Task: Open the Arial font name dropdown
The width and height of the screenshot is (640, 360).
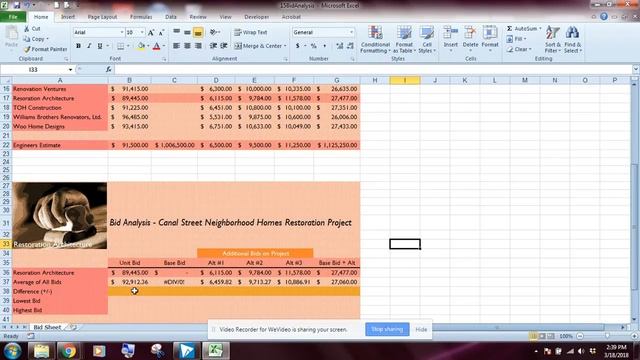Action: pyautogui.click(x=122, y=32)
